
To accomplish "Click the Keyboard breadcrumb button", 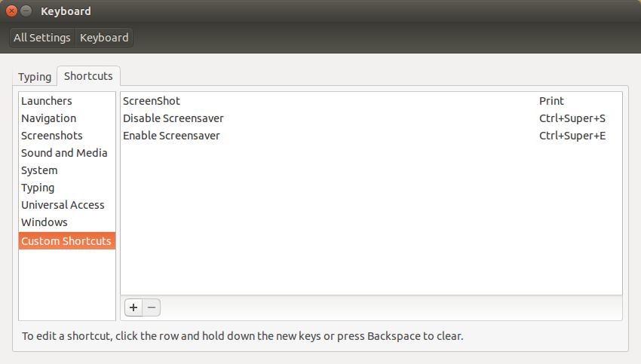I will coord(104,38).
